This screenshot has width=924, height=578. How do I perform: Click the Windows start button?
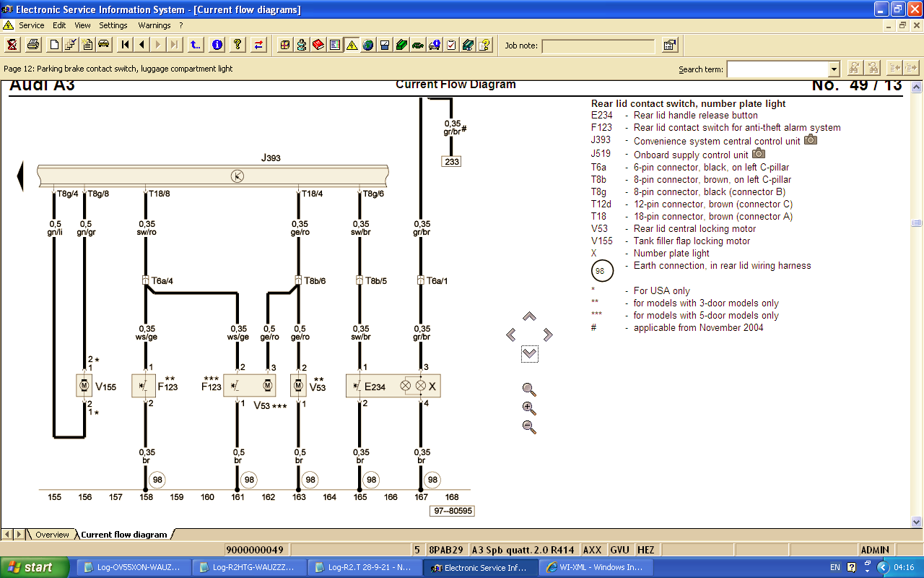point(35,567)
